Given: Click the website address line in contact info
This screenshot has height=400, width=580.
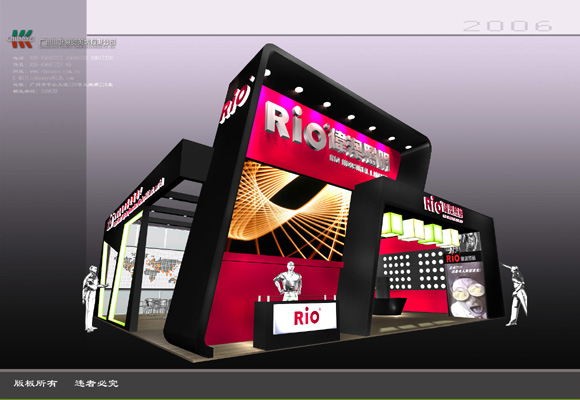Looking at the screenshot, I should point(47,71).
